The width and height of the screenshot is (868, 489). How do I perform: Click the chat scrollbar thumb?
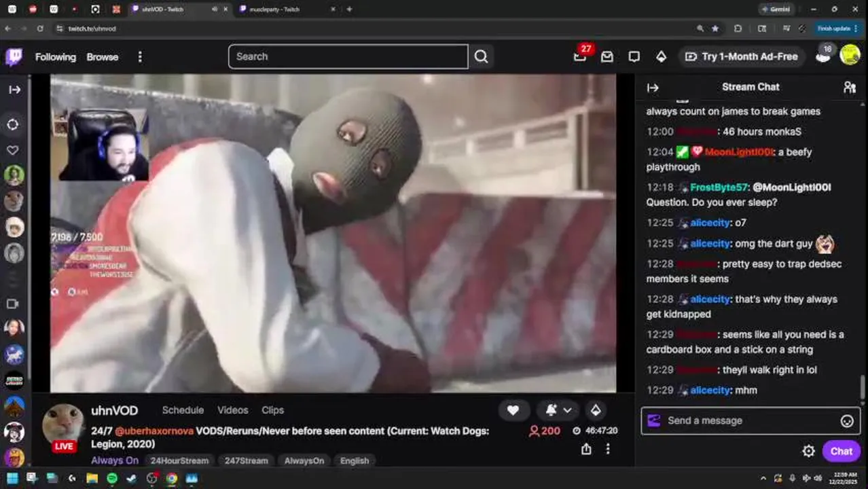(863, 388)
